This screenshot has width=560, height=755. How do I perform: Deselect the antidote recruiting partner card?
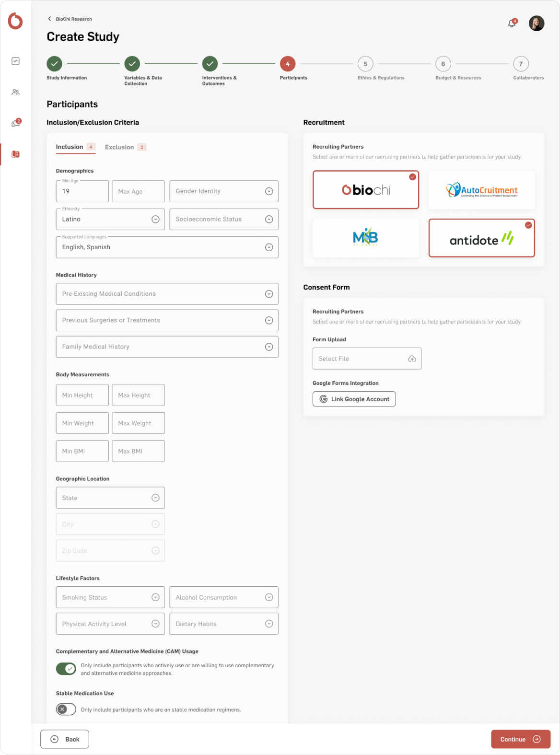[481, 238]
